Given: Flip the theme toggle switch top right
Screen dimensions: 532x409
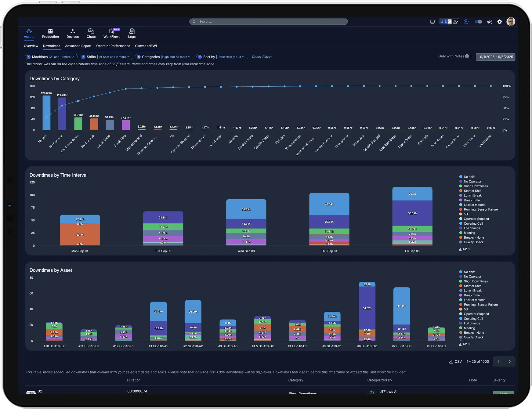Looking at the screenshot, I should [478, 22].
